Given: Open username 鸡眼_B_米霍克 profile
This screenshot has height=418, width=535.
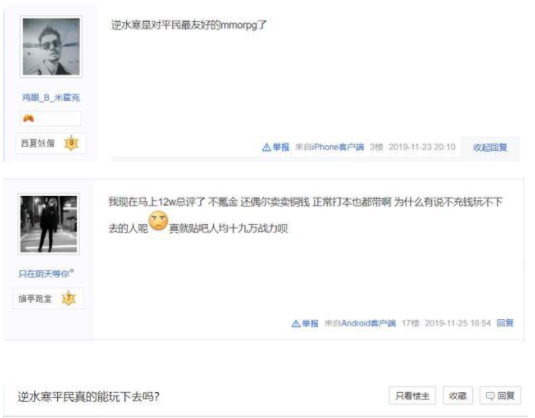Looking at the screenshot, I should [51, 98].
